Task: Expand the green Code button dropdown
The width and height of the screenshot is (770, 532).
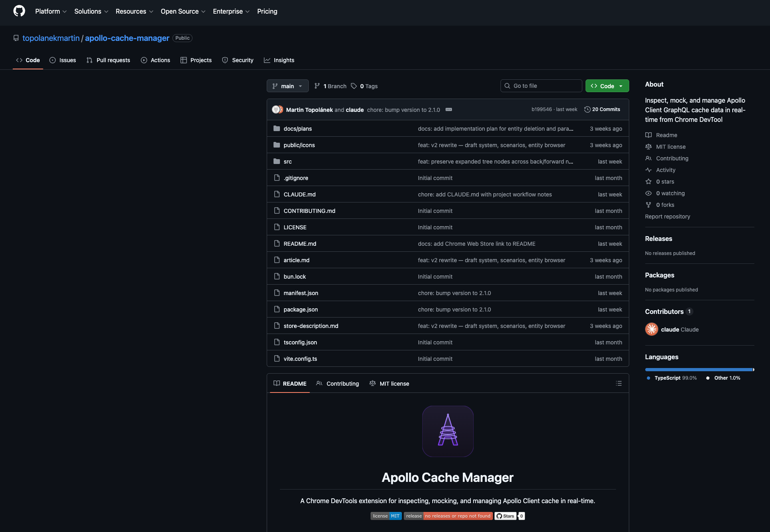Action: point(621,86)
